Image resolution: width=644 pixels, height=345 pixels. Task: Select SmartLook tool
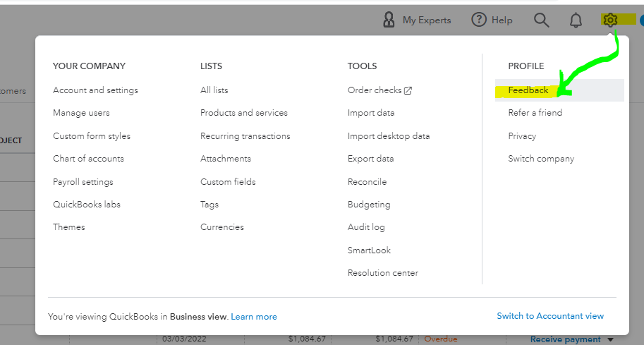(x=369, y=250)
